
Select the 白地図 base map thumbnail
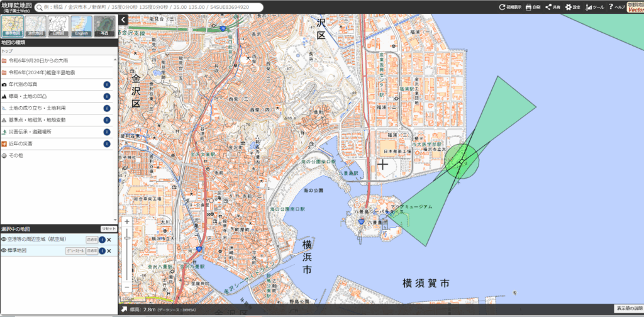pos(58,26)
